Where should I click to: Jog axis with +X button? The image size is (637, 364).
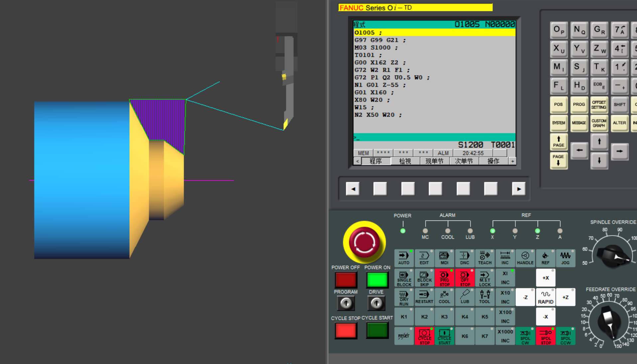click(x=546, y=278)
